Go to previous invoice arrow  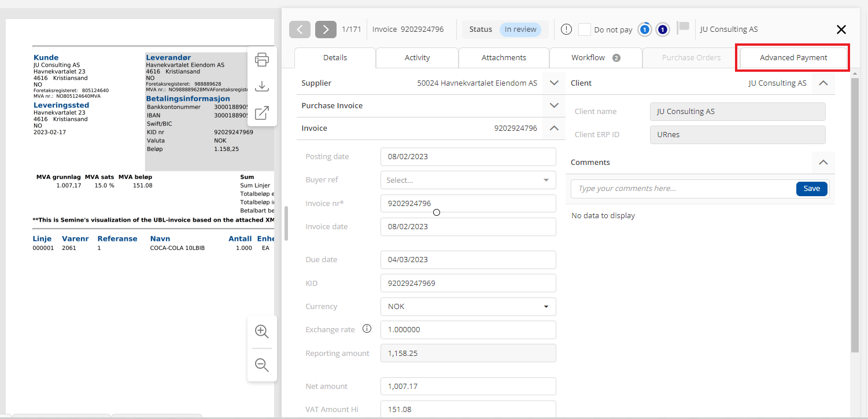point(300,30)
